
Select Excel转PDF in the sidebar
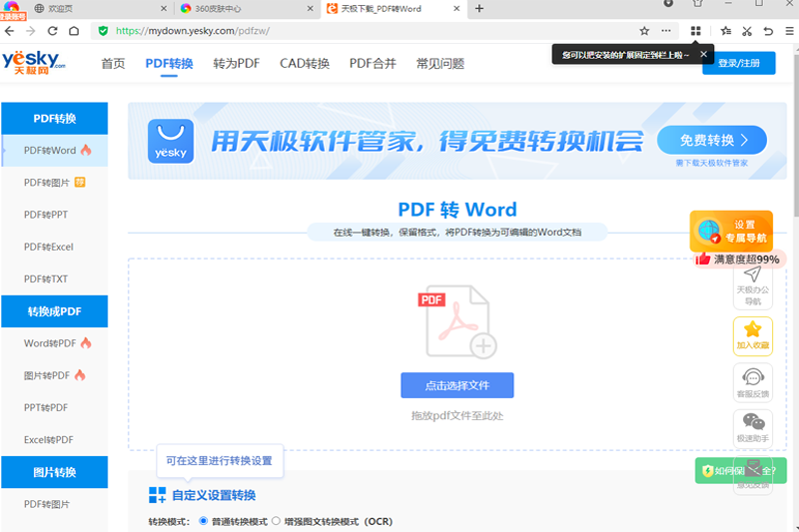tap(55, 440)
